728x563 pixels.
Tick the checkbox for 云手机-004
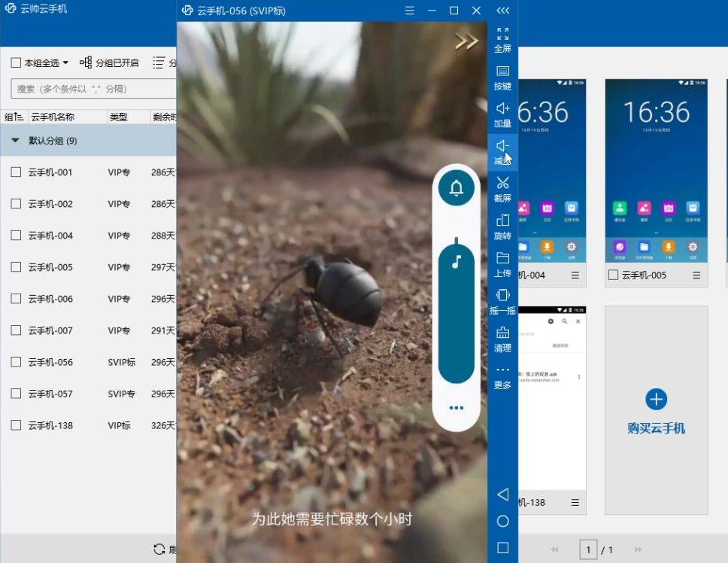click(x=16, y=235)
